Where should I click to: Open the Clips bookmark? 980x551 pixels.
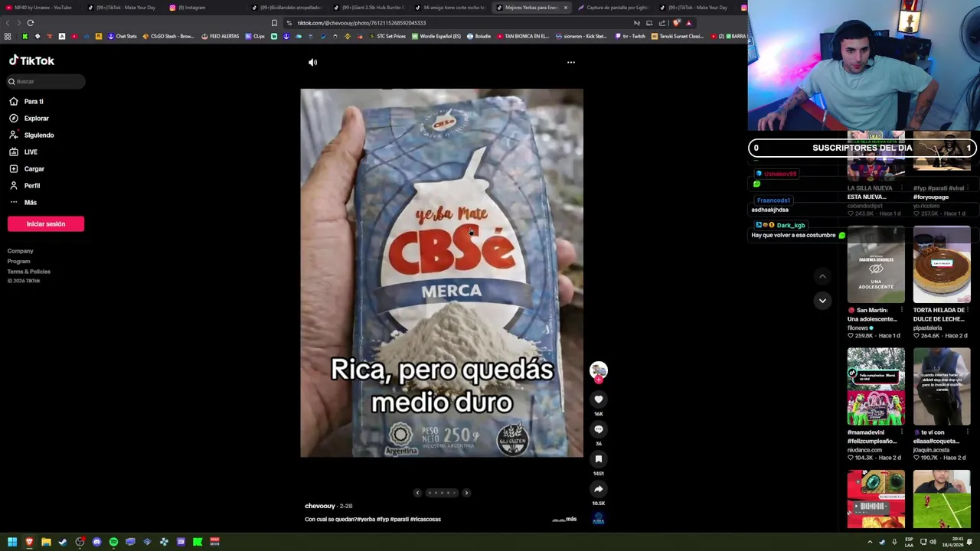256,36
